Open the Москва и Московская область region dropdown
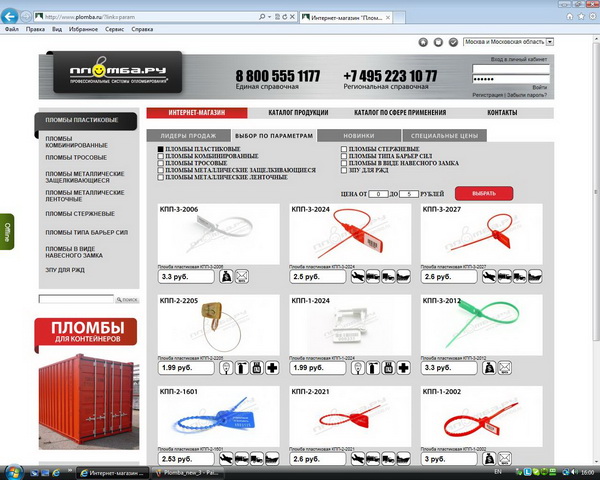The width and height of the screenshot is (600, 480). (508, 42)
